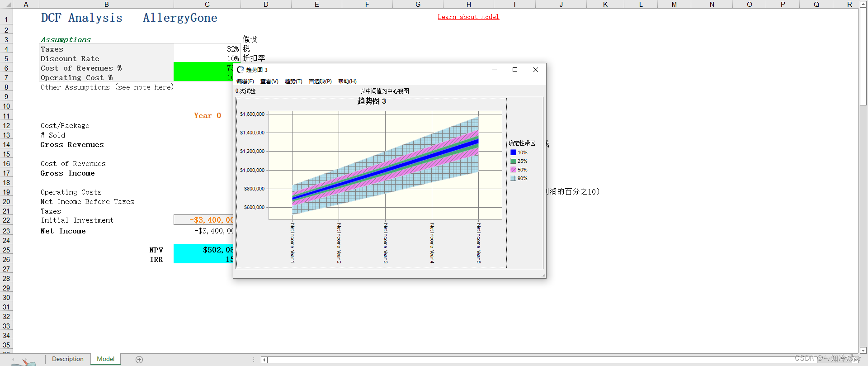Screen dimensions: 868x366
Task: Open the Learn about model link
Action: [x=468, y=17]
